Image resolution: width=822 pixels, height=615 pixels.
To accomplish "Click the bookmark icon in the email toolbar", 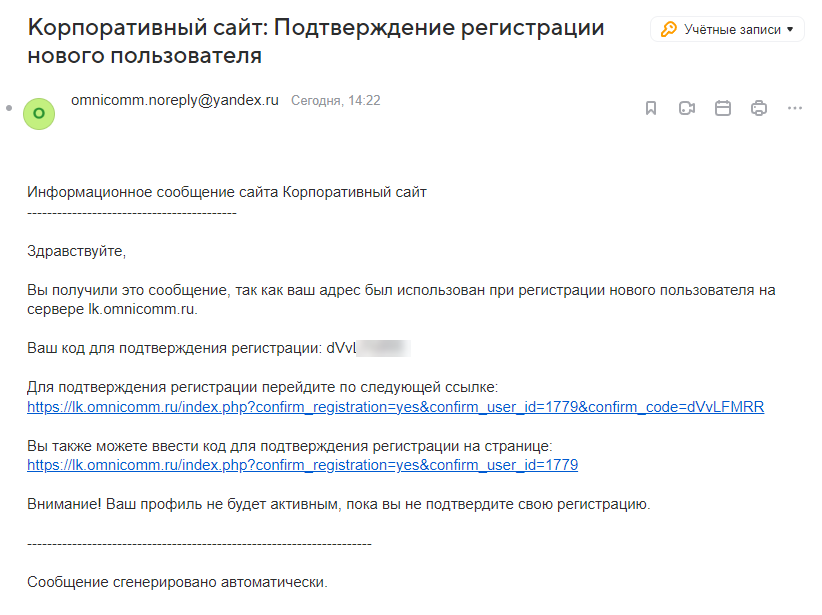I will (x=651, y=108).
